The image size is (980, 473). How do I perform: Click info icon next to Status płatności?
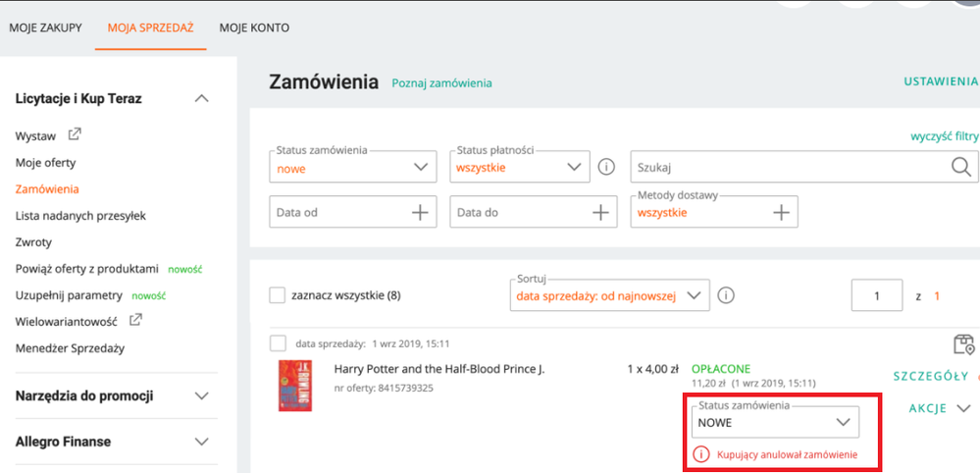pyautogui.click(x=606, y=167)
